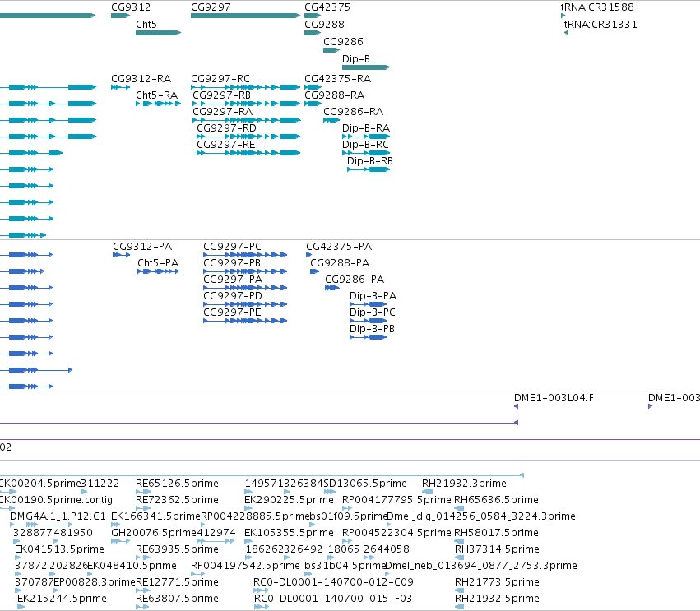700x611 pixels.
Task: Click EST RH21932.5prime
Action: tap(497, 599)
